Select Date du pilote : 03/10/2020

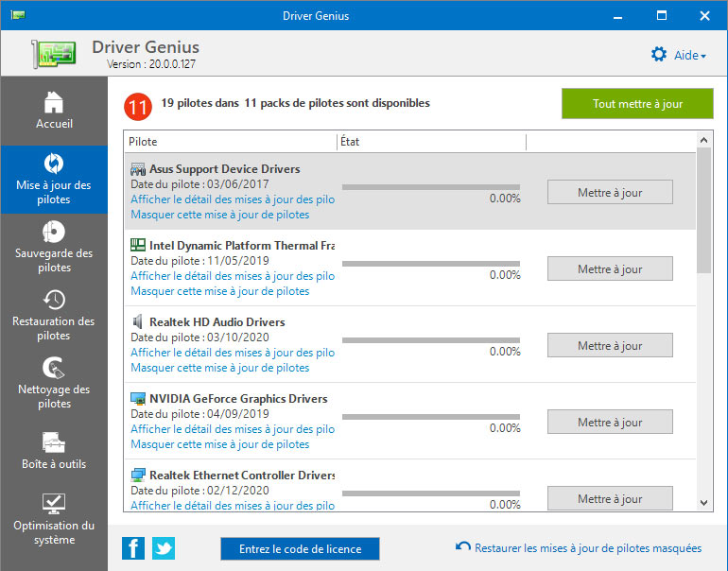point(199,337)
